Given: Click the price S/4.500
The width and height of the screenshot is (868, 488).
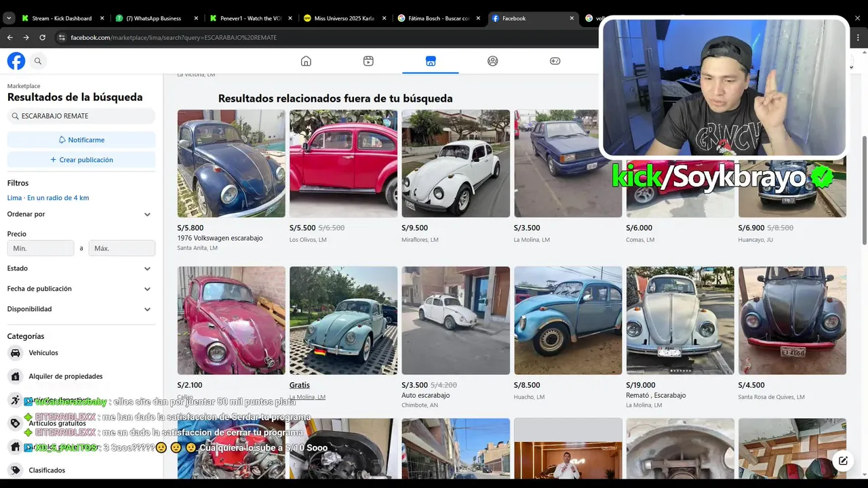Looking at the screenshot, I should pyautogui.click(x=751, y=385).
